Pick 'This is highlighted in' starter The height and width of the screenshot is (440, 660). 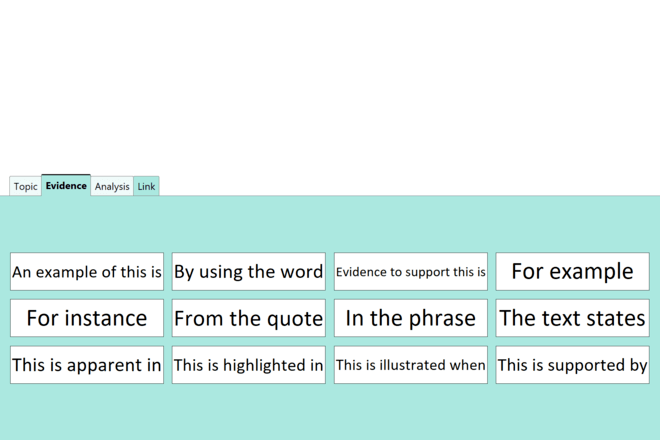(x=249, y=365)
